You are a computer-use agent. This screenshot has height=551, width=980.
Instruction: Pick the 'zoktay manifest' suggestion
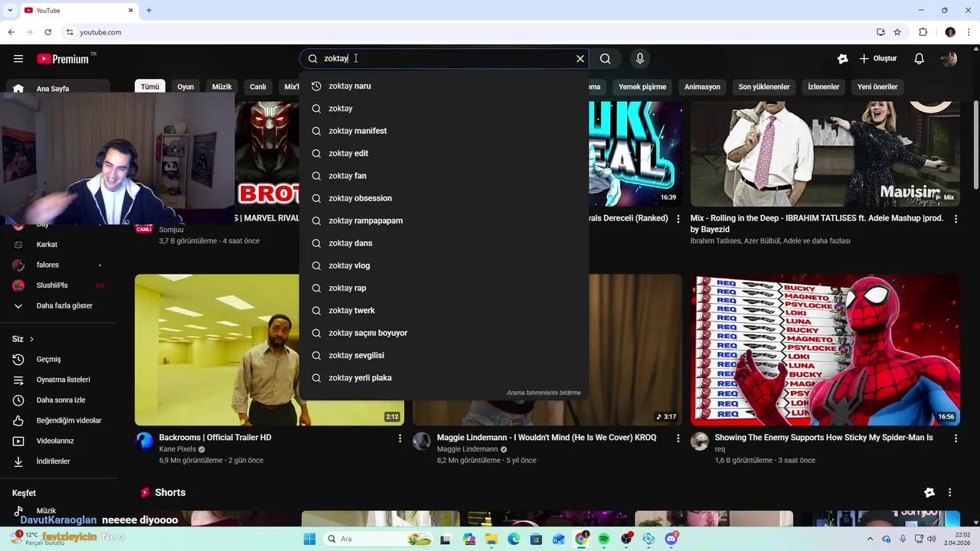444,131
